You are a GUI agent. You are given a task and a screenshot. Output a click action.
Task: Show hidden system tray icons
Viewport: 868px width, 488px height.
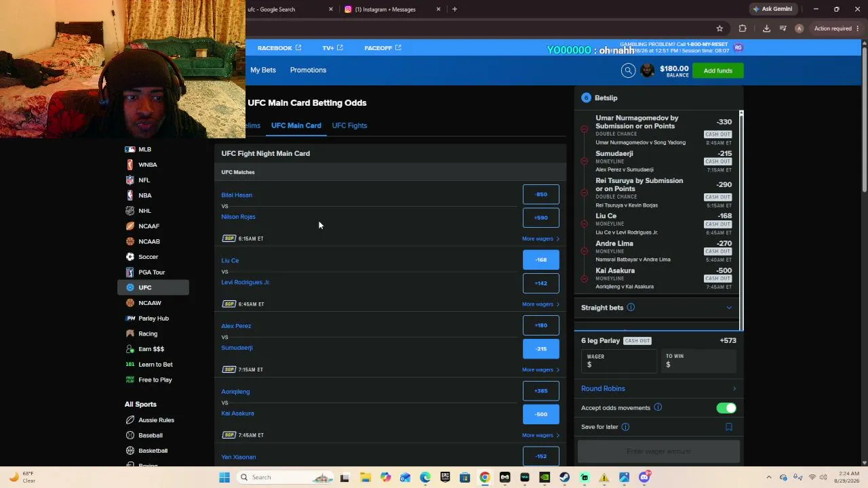768,477
